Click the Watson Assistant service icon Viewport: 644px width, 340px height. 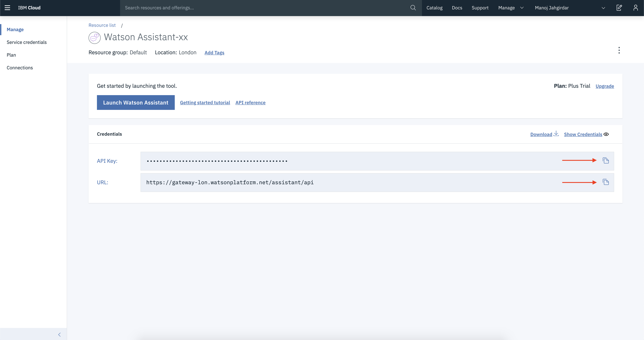94,38
